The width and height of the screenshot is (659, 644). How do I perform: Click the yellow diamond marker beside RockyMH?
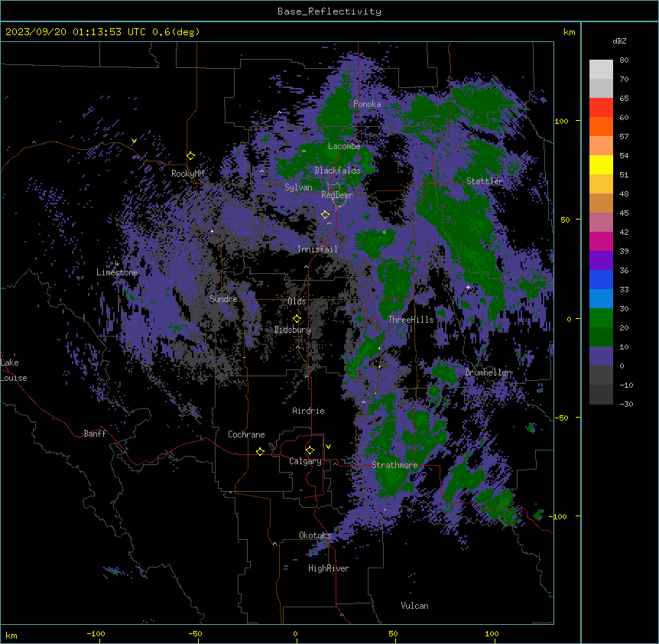190,155
